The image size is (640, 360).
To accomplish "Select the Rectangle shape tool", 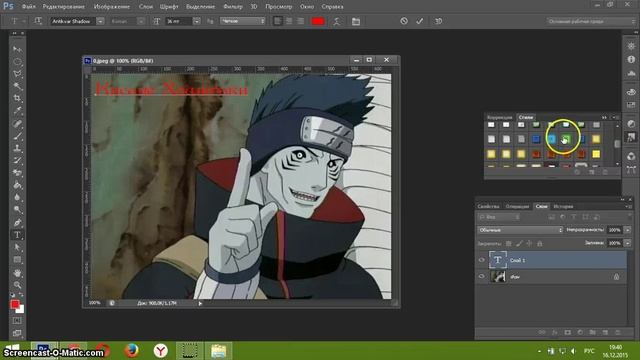I will point(17,260).
